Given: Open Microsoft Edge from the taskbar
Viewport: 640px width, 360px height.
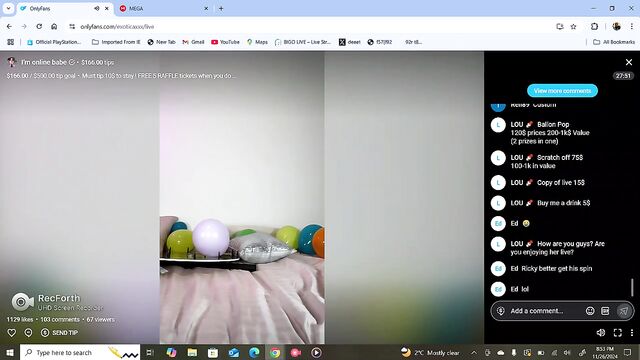Looking at the screenshot, I should click(x=254, y=352).
